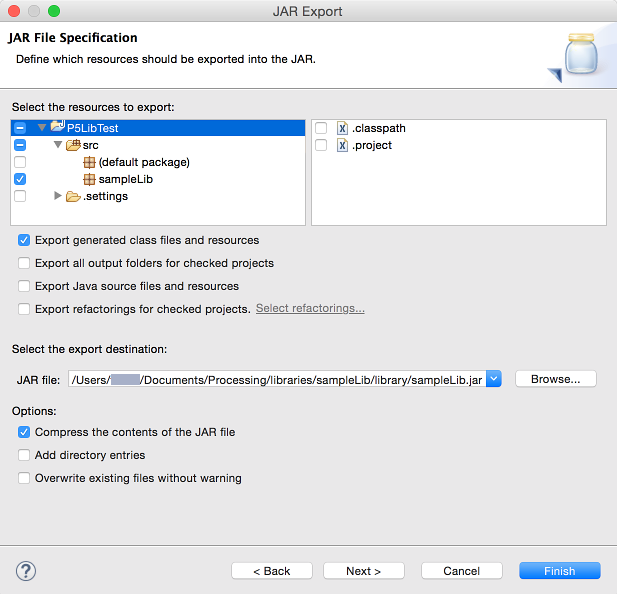617x594 pixels.
Task: Enable Overwrite existing files without warning
Action: (x=24, y=478)
